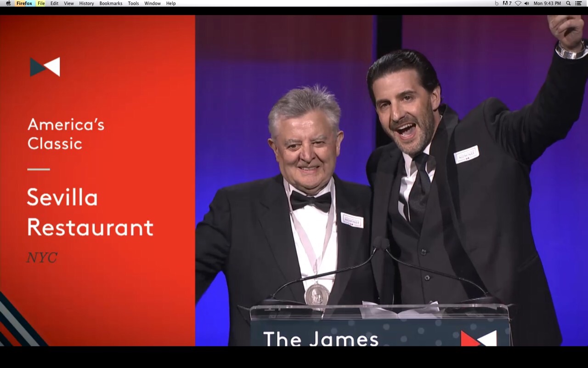Open the Window menu
Viewport: 588px width, 368px height.
152,3
